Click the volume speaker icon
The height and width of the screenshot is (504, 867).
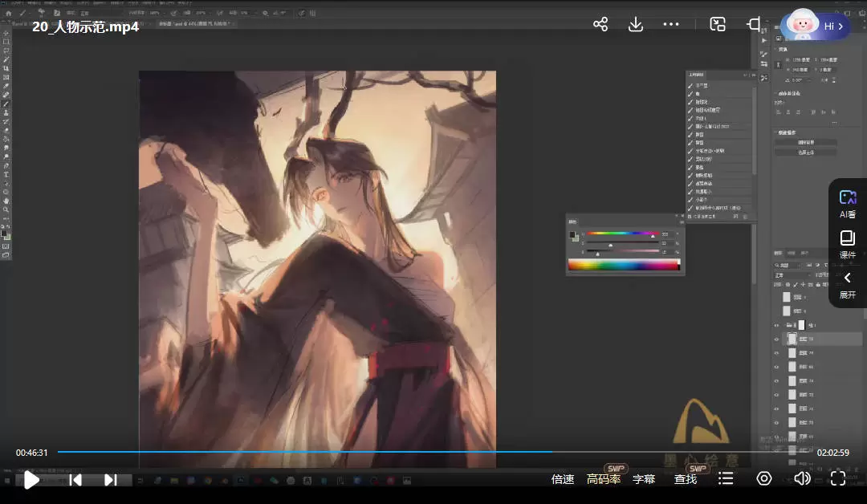(x=802, y=478)
